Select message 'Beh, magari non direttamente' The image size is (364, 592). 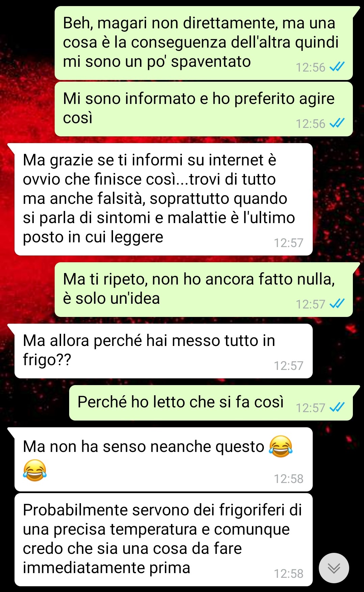[x=204, y=43]
